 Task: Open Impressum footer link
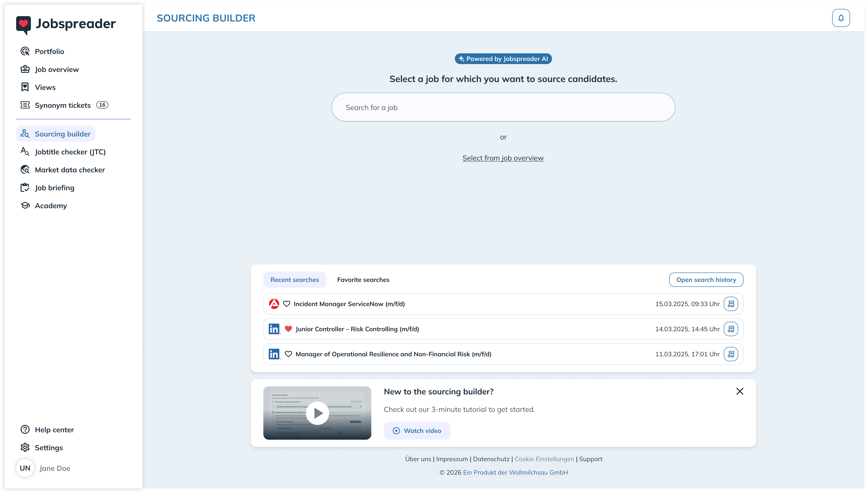coord(452,459)
